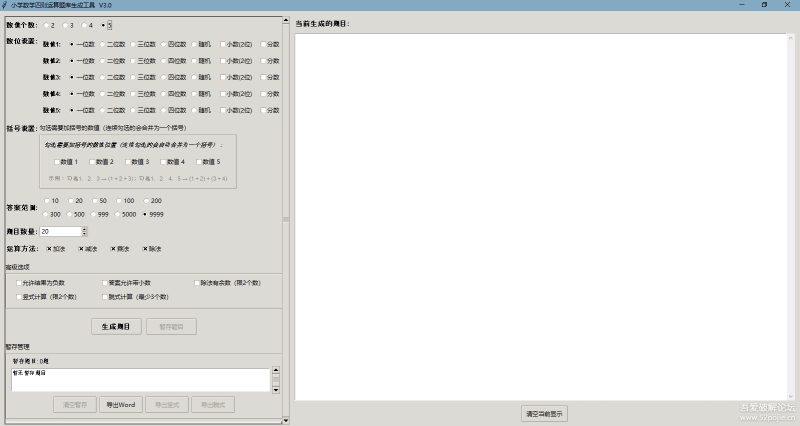Set 数值2 to 四位数
The height and width of the screenshot is (426, 800).
[173, 61]
